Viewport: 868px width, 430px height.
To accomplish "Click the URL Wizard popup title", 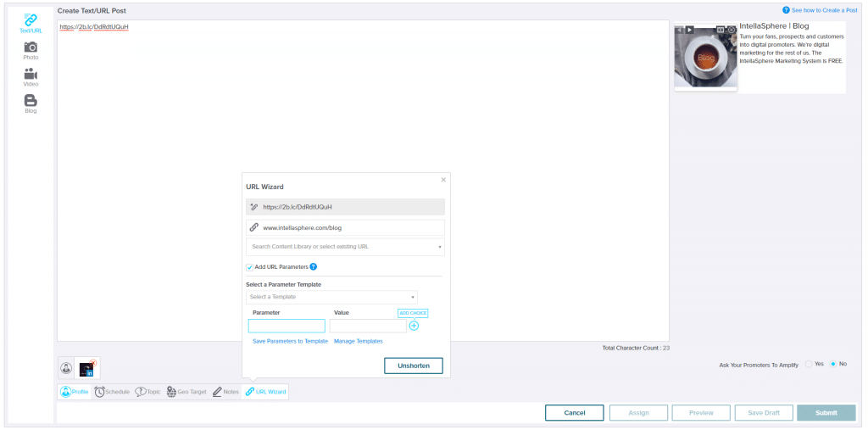I will [x=264, y=187].
